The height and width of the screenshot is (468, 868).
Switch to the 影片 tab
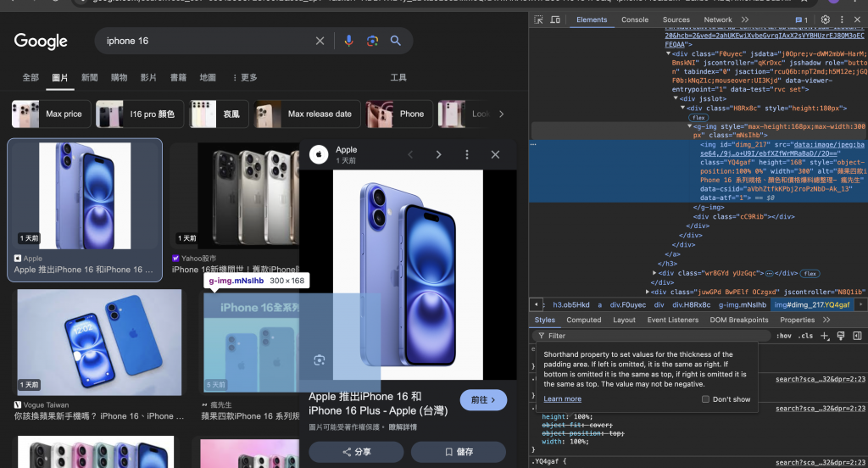[x=148, y=77]
